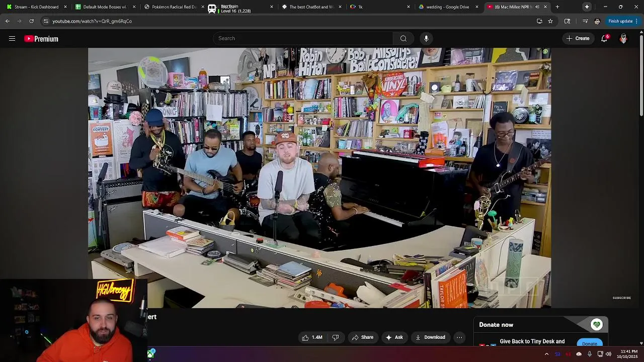This screenshot has width=644, height=362.
Task: Open the YouTube hamburger guide menu
Action: coord(12,39)
